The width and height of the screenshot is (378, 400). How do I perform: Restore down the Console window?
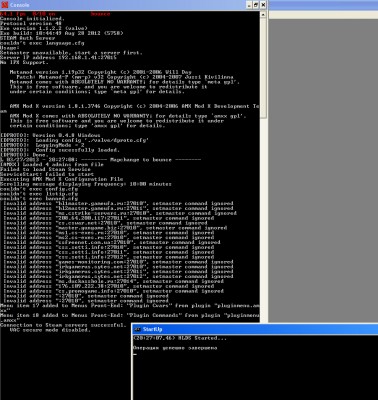(x=256, y=5)
